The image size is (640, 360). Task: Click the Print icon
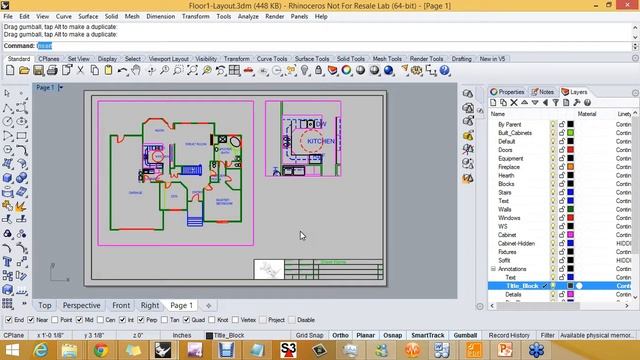click(x=52, y=70)
